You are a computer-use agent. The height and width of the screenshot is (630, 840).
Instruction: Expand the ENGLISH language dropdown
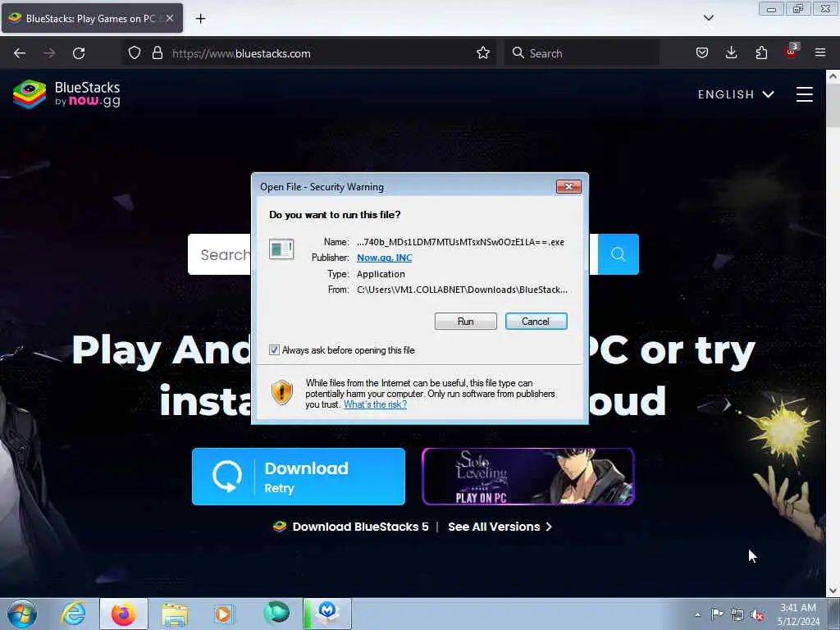(x=736, y=95)
